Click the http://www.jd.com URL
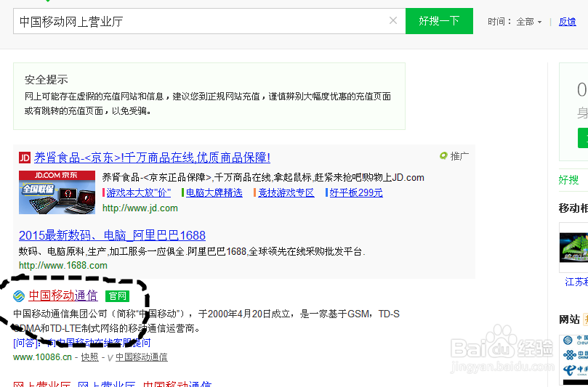The height and width of the screenshot is (387, 588). click(x=140, y=208)
